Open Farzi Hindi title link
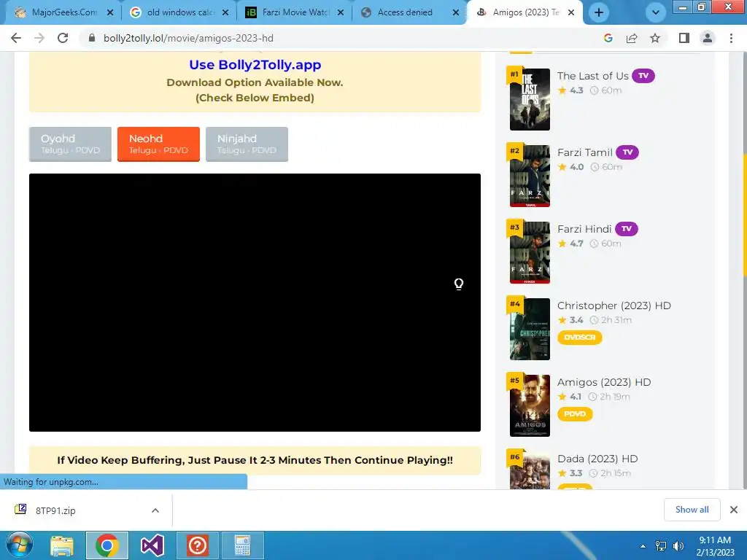This screenshot has height=560, width=747. 584,229
